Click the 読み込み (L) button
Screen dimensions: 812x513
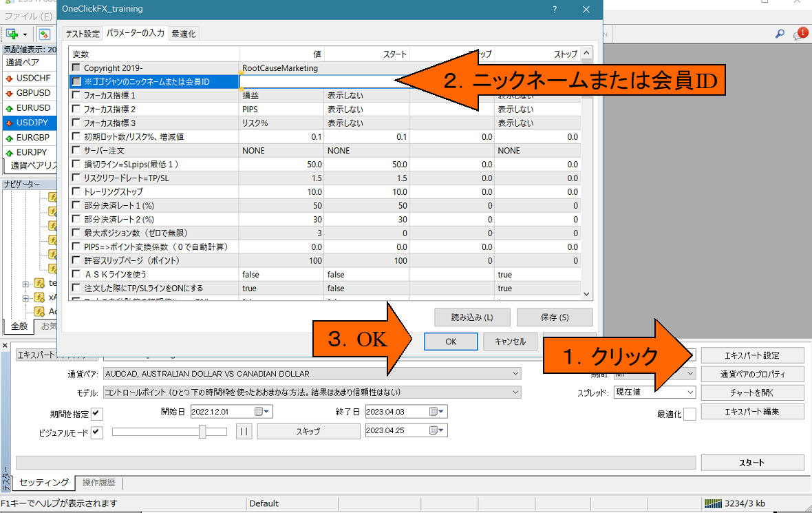pos(472,317)
